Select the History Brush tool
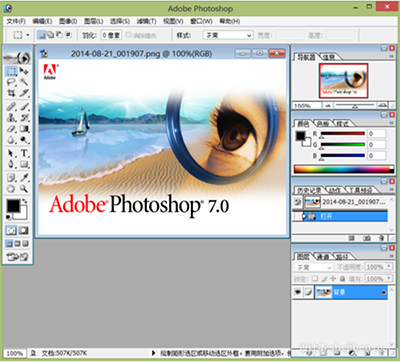 click(x=24, y=118)
